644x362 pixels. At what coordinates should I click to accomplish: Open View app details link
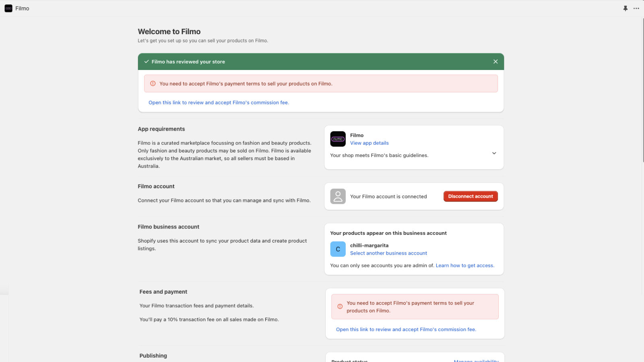click(x=369, y=143)
